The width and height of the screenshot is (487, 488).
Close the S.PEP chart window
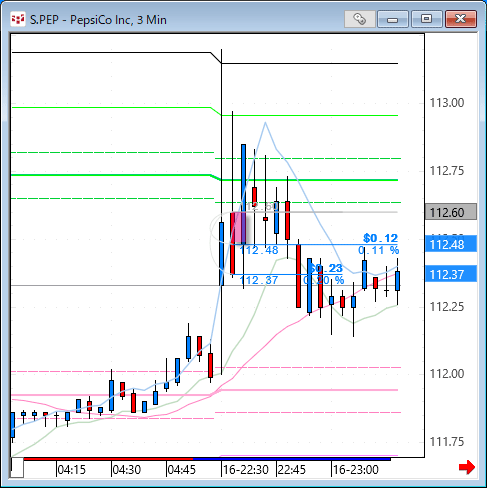[x=461, y=19]
